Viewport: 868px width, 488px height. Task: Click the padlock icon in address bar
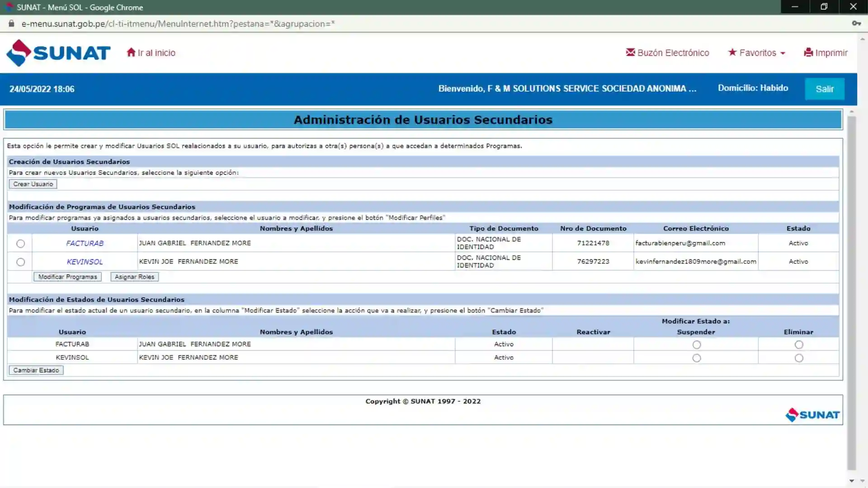pyautogui.click(x=11, y=23)
